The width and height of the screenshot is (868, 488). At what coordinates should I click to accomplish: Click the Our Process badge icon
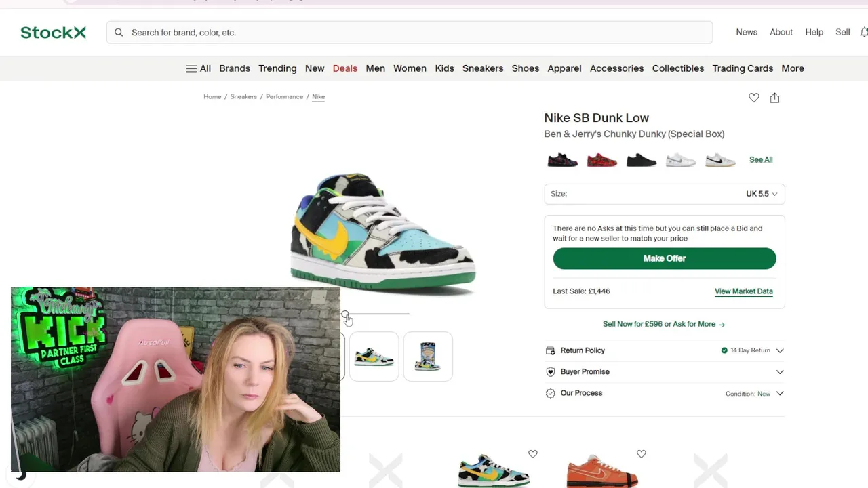(551, 393)
